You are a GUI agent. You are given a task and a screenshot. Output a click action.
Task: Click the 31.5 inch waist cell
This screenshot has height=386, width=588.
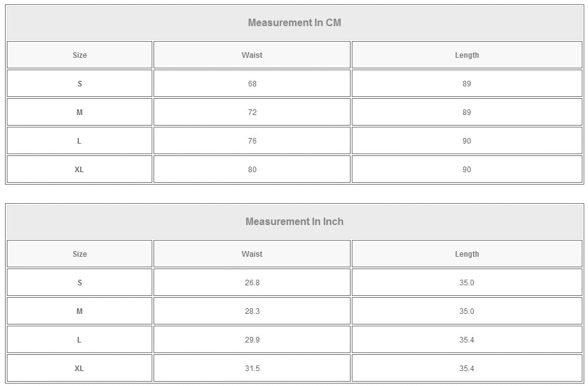coord(252,369)
